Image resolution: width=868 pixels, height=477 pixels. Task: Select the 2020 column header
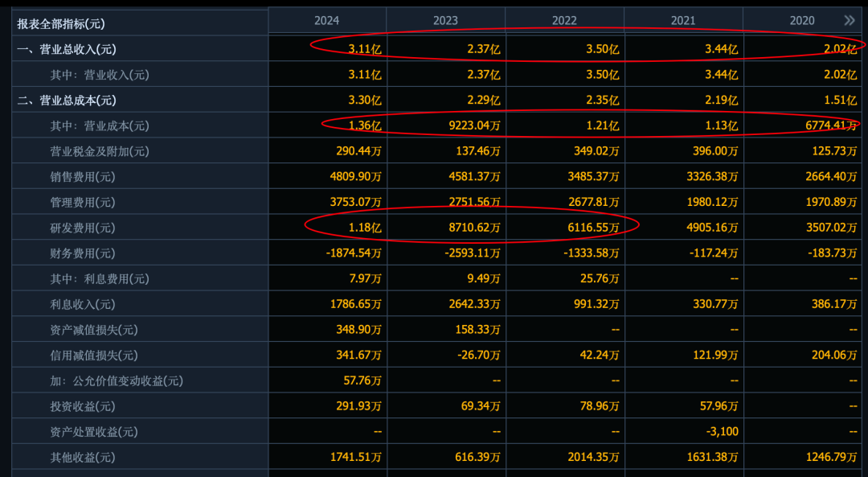(x=802, y=20)
